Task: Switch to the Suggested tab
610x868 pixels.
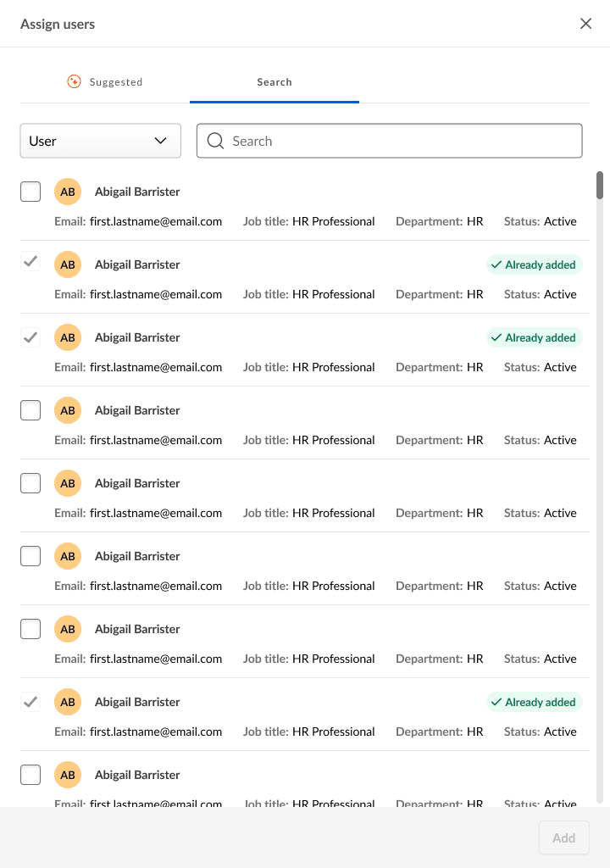Action: point(104,82)
